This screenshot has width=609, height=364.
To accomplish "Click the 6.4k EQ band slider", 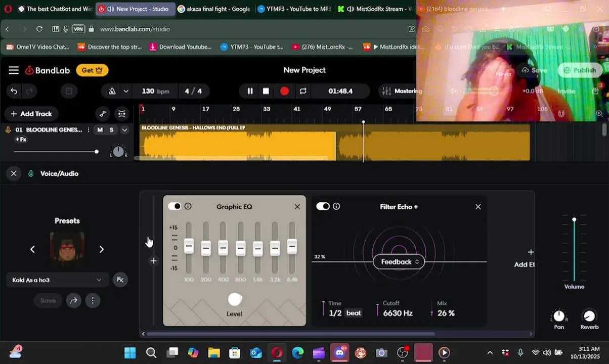I will (x=292, y=246).
